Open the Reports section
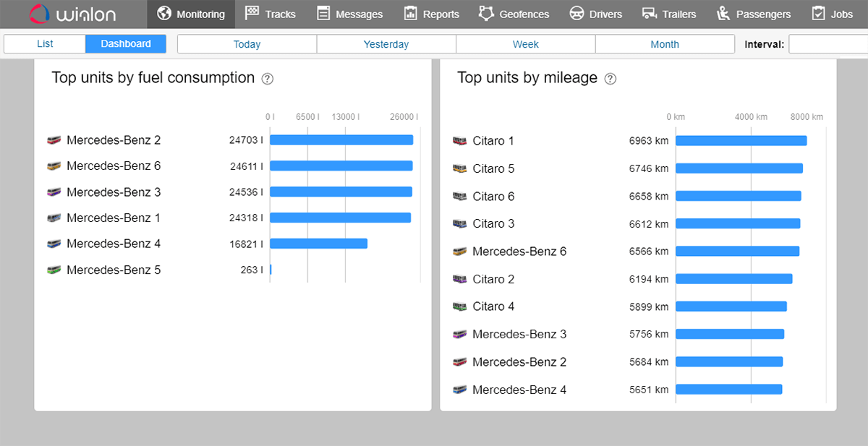868x446 pixels. (431, 14)
